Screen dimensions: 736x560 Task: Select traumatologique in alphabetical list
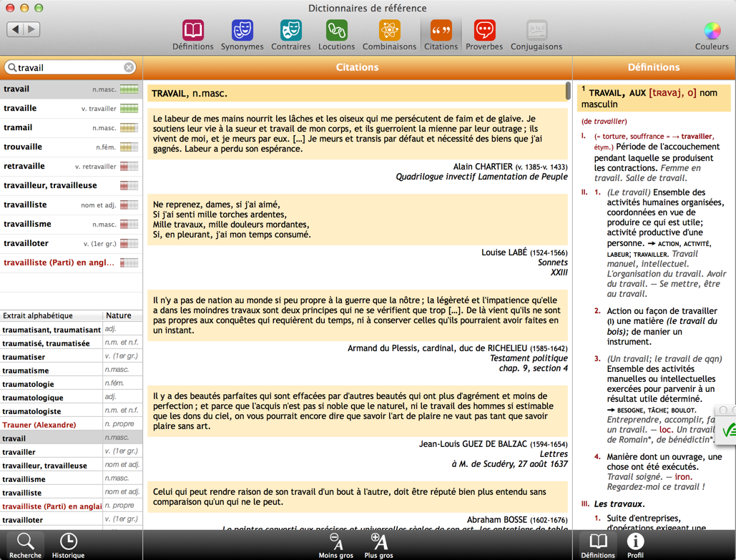pos(71,398)
